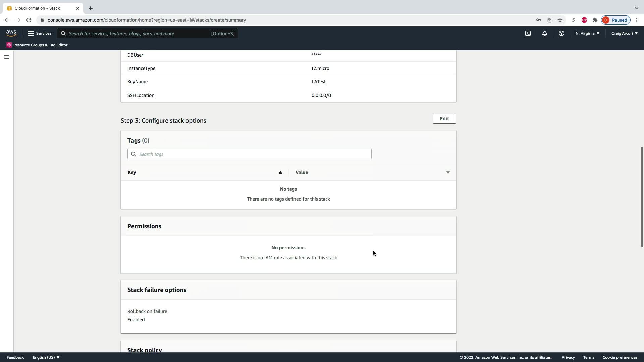Focus the Search tags field
Screen dimensions: 644x362
pos(250,154)
